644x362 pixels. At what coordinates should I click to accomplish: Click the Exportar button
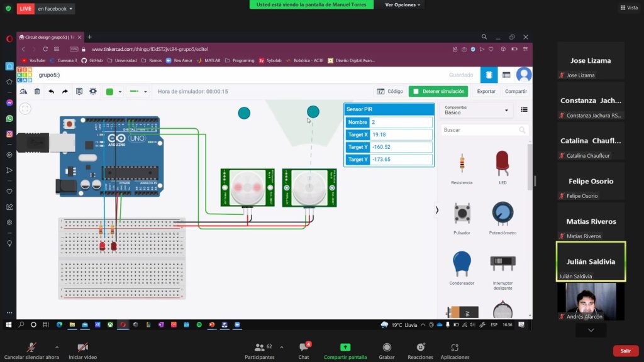click(486, 91)
